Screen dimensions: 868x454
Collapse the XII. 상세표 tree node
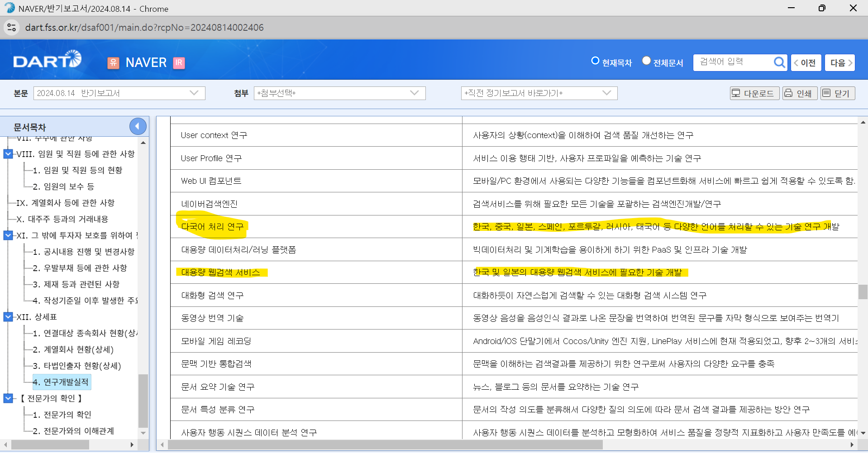coord(8,317)
